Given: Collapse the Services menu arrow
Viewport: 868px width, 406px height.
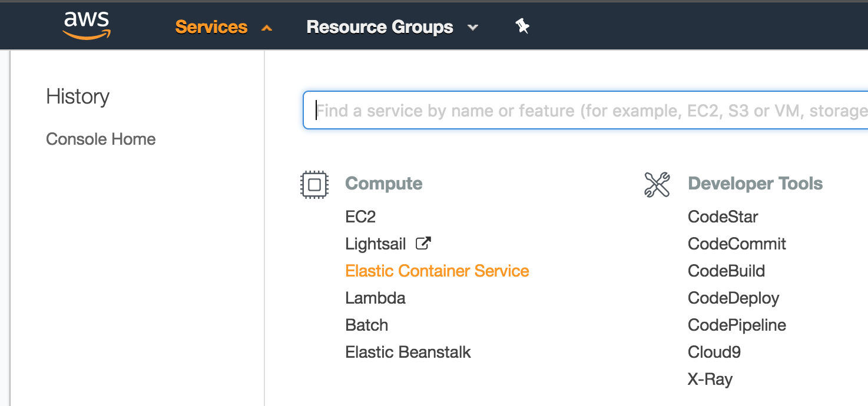Looking at the screenshot, I should (267, 28).
